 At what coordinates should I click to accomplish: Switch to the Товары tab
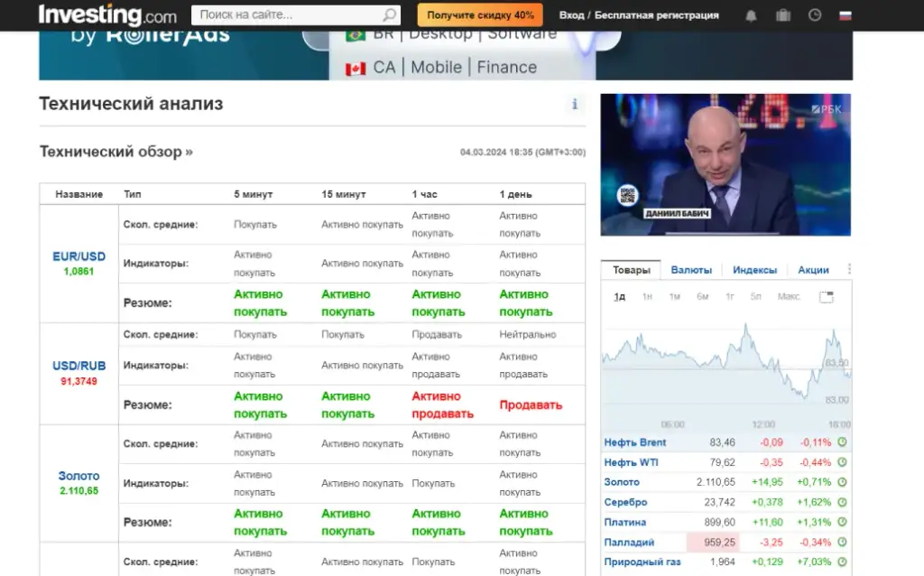[631, 270]
